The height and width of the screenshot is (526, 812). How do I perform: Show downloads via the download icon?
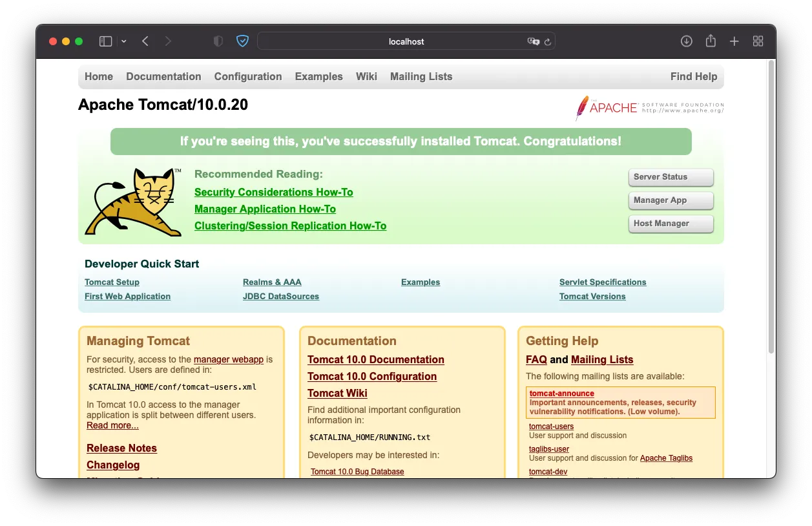687,41
